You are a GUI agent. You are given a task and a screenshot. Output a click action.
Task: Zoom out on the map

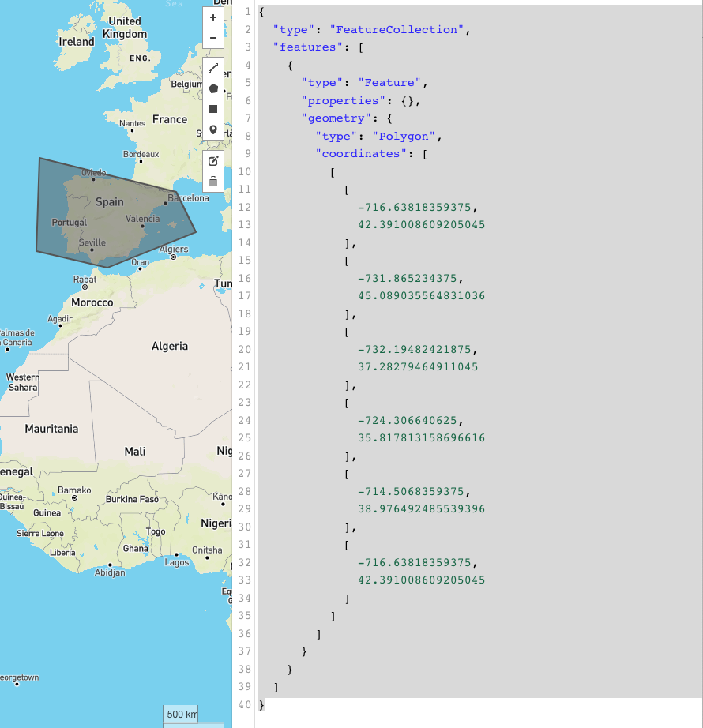[x=212, y=38]
